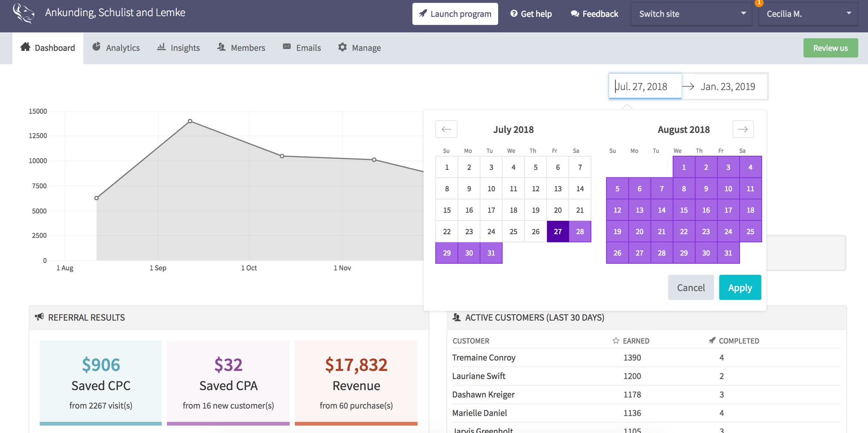Click the rocket icon in Launch program
The width and height of the screenshot is (868, 433).
(x=423, y=13)
